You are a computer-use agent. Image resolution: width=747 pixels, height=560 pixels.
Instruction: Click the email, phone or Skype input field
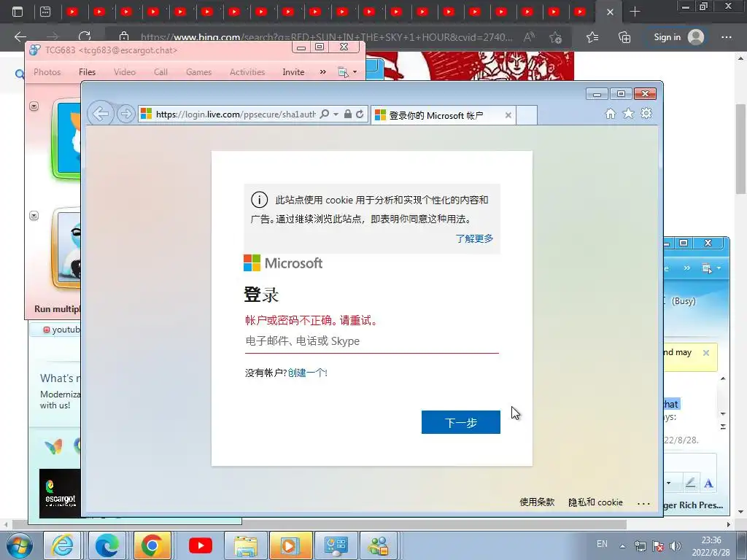click(371, 341)
